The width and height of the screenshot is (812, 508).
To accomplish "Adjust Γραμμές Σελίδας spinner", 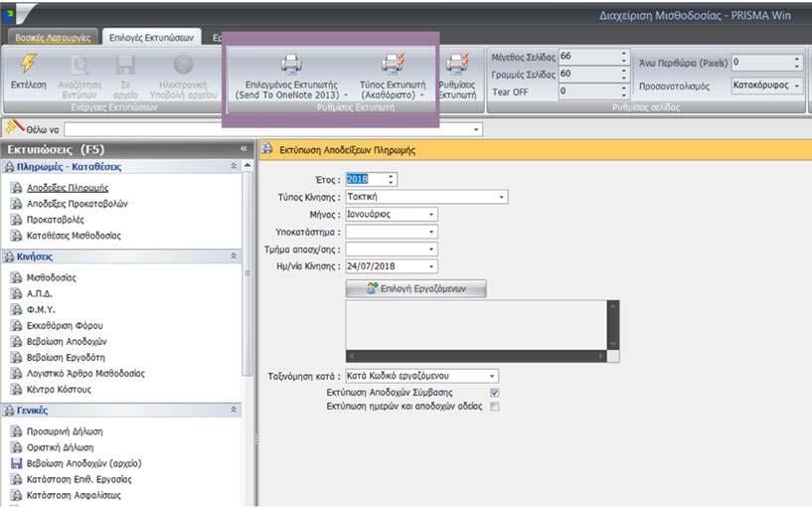I will pyautogui.click(x=624, y=74).
